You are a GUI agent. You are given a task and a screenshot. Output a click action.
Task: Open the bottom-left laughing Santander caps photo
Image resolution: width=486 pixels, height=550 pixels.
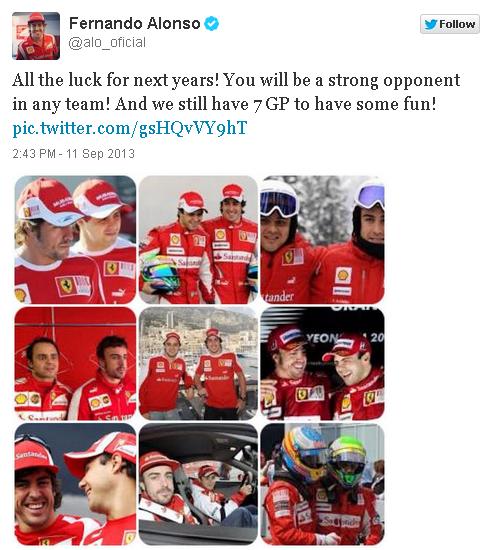click(x=75, y=484)
